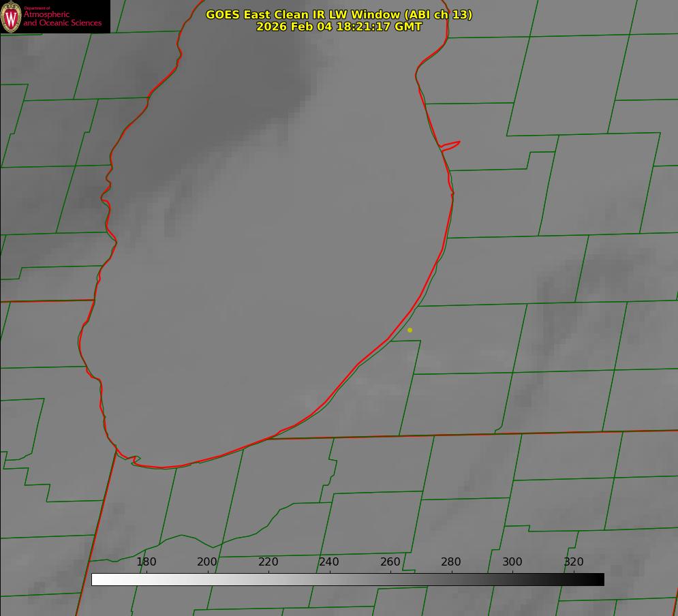
Task: Select the 300 colorbar tick label
Action: click(512, 561)
